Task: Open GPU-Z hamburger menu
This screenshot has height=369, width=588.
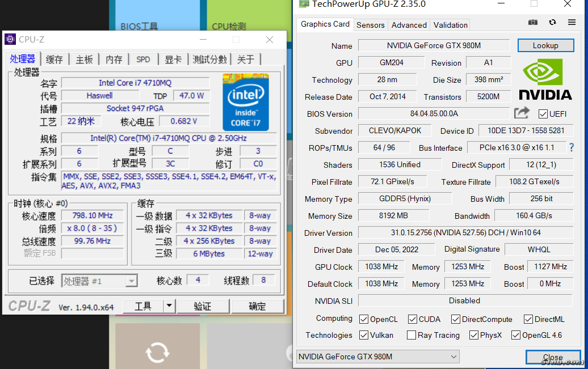Action: [570, 22]
